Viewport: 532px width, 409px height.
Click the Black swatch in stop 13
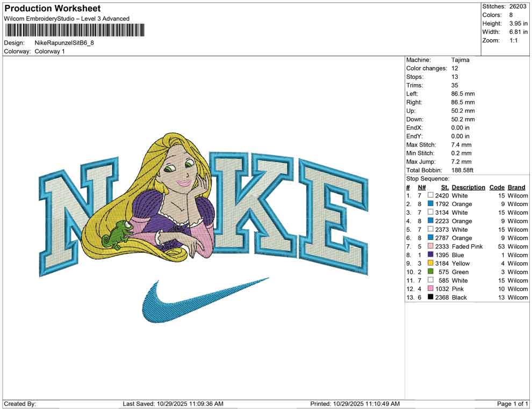click(430, 297)
